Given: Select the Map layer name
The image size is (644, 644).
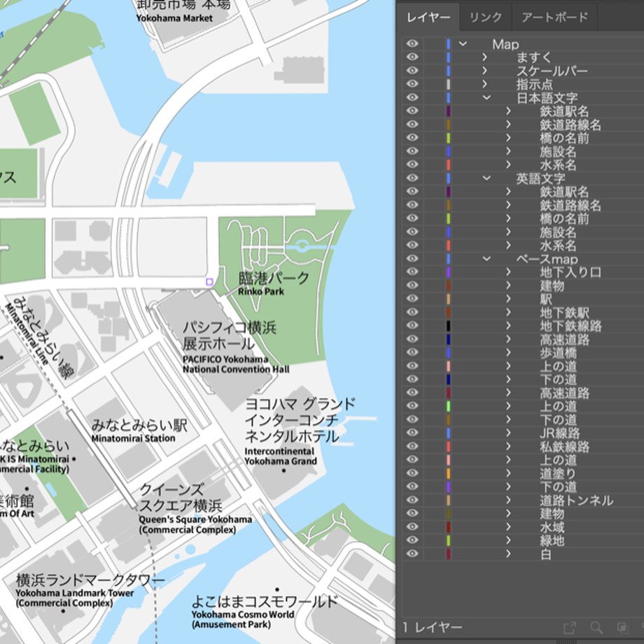Looking at the screenshot, I should pyautogui.click(x=505, y=44).
